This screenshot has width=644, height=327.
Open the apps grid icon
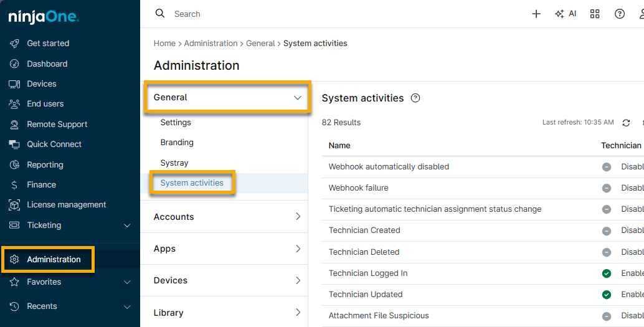(x=595, y=14)
